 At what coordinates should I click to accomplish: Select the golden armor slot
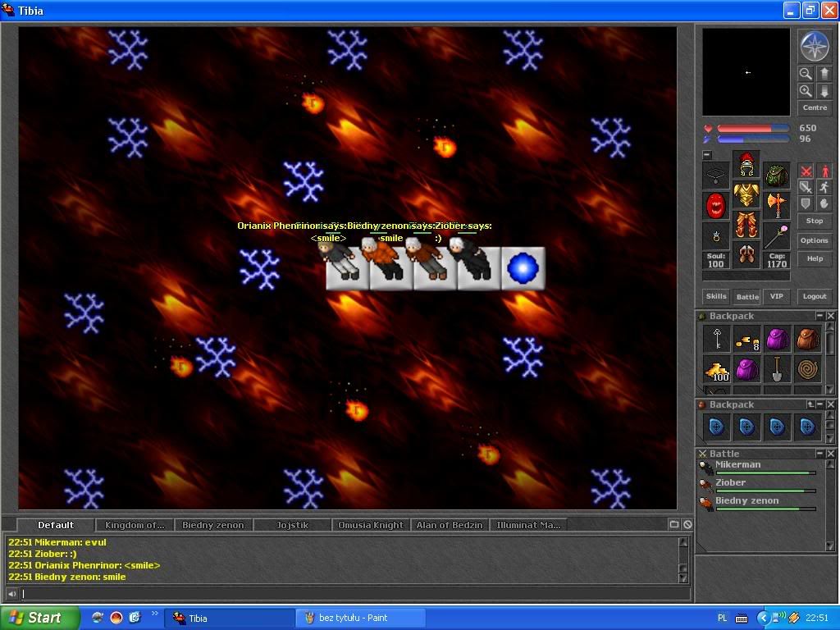[746, 194]
